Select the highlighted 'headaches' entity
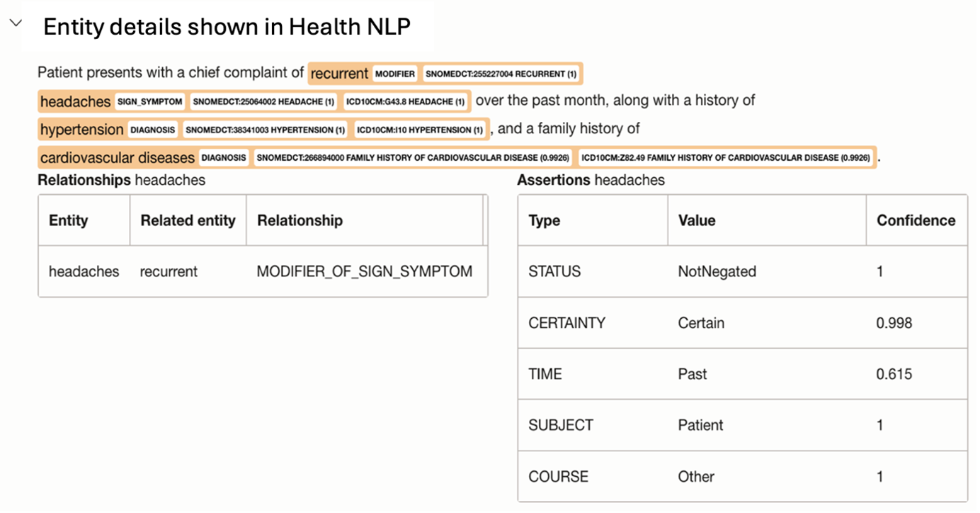The width and height of the screenshot is (980, 513). [75, 102]
